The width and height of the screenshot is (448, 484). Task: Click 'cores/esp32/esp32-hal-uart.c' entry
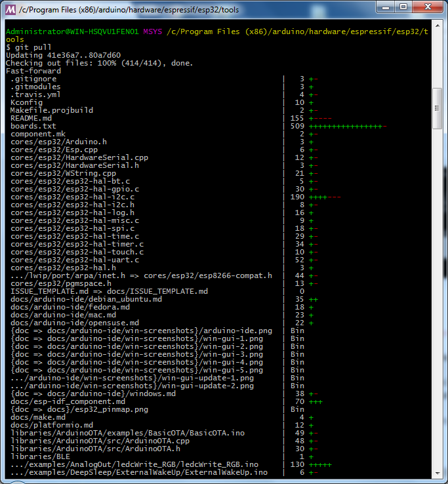tap(75, 260)
